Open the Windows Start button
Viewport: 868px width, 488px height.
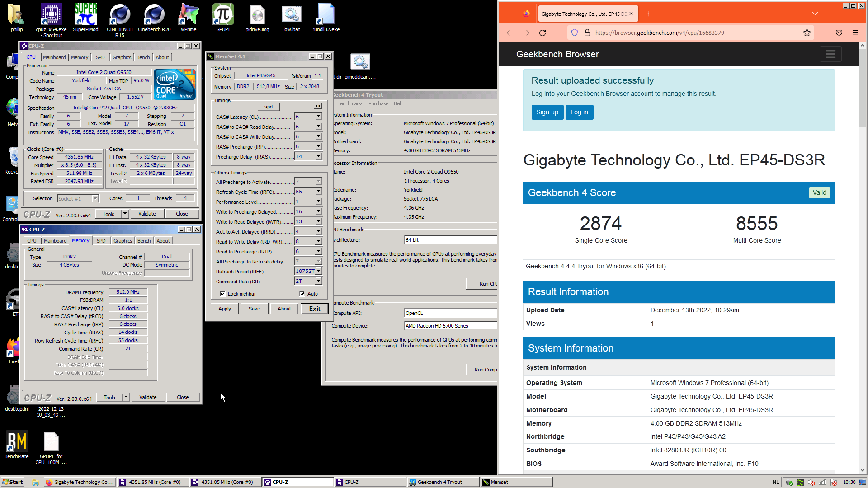pyautogui.click(x=12, y=482)
